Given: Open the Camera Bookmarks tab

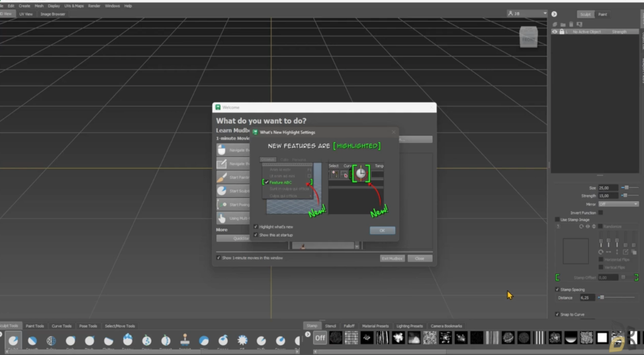Looking at the screenshot, I should pos(446,326).
